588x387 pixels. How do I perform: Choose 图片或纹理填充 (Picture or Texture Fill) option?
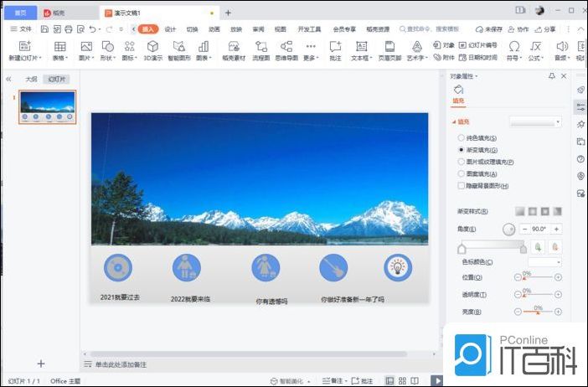(461, 161)
